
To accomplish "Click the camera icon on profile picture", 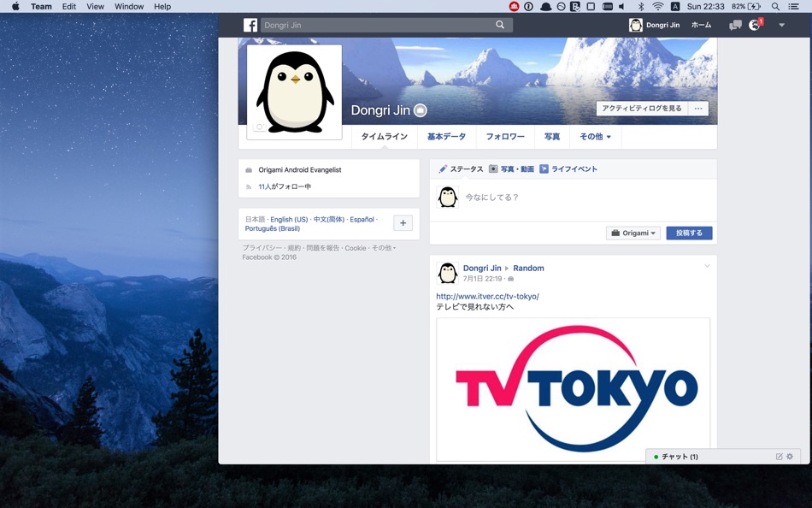I will point(260,127).
